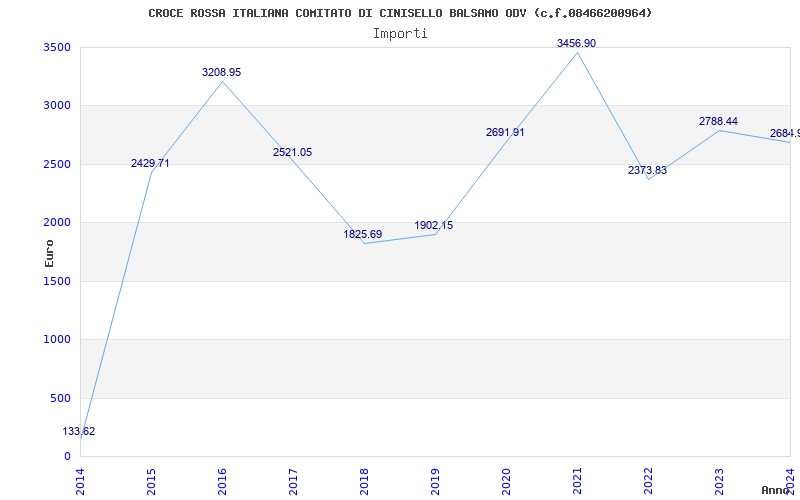
Task: Click the data label 1825.69
Action: [363, 234]
